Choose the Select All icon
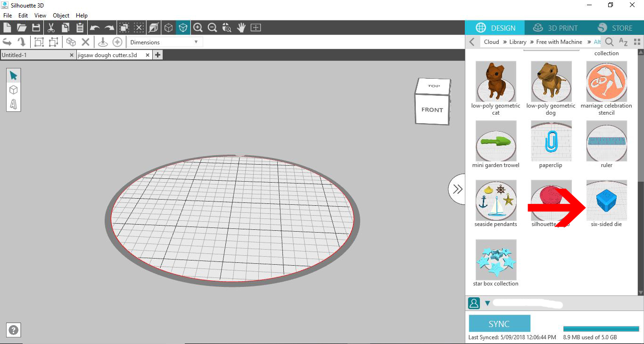644x344 pixels. click(124, 28)
